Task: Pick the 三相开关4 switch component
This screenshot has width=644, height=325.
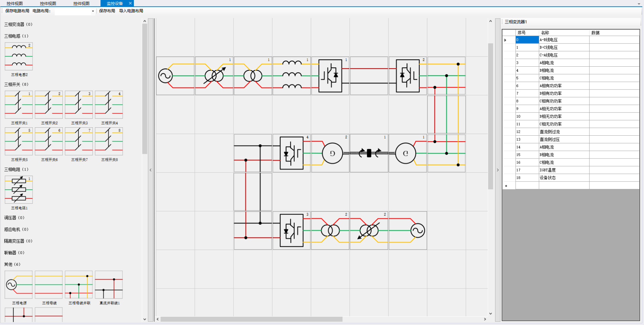Action: 109,105
